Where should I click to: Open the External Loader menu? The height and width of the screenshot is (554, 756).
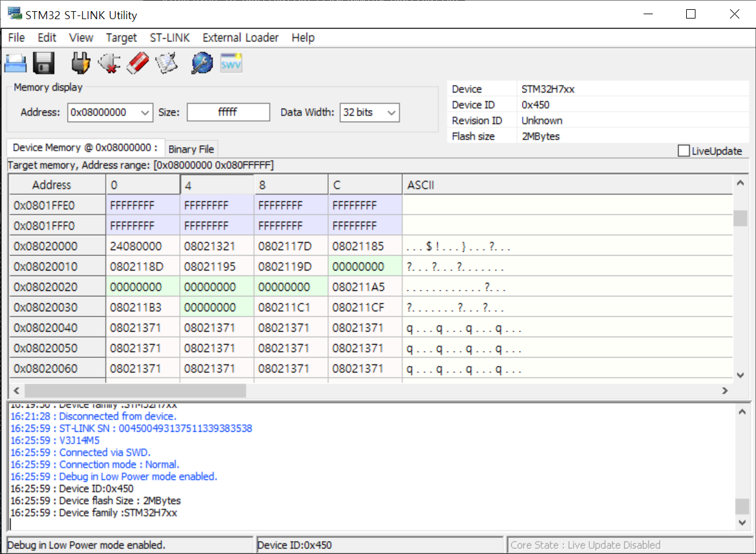240,38
